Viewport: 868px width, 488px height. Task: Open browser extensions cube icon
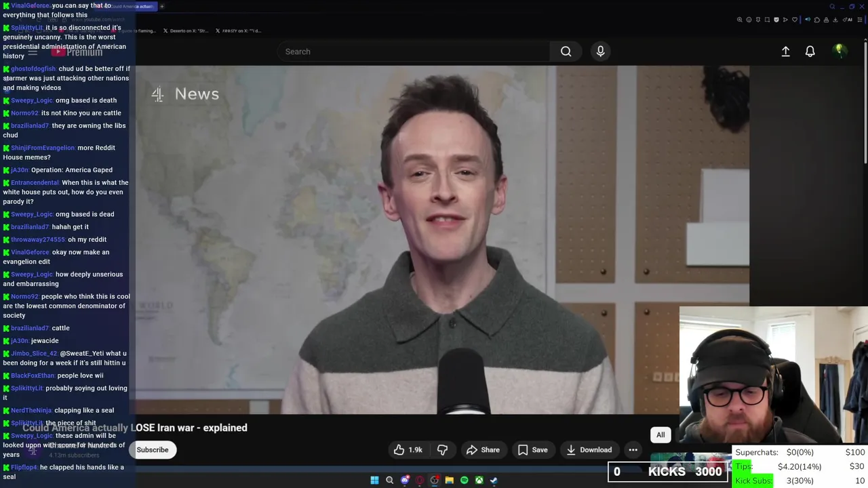pos(817,20)
